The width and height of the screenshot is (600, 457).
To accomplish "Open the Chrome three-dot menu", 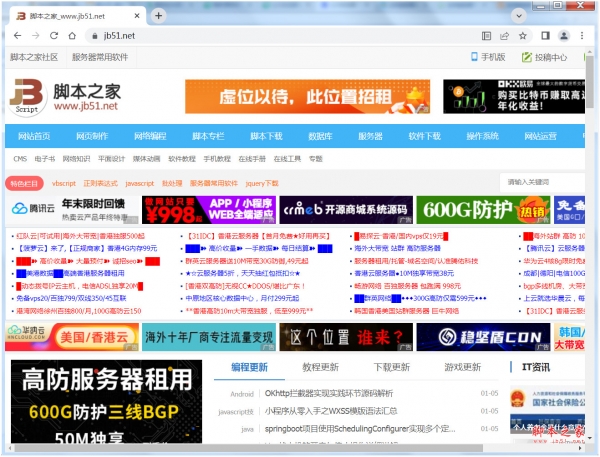I will 582,36.
